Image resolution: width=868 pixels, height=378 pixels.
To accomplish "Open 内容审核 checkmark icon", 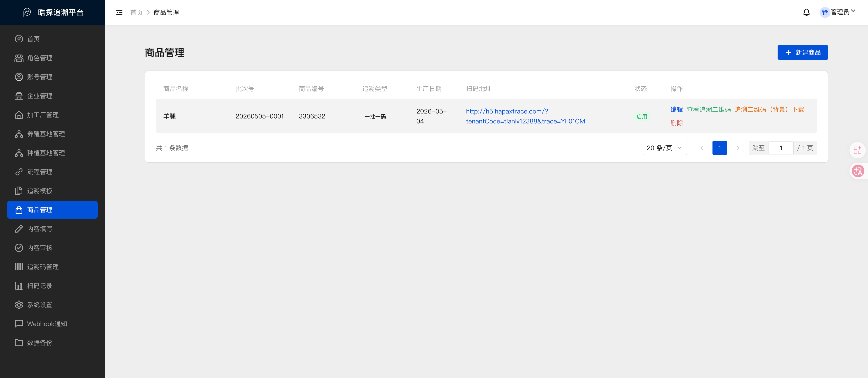I will coord(19,248).
